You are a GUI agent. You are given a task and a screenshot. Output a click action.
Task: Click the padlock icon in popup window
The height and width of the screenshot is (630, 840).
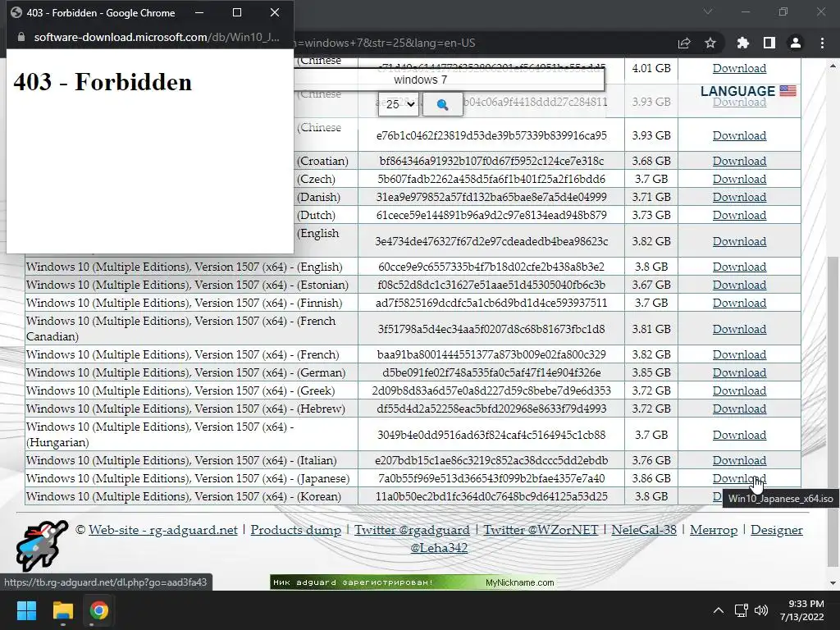click(21, 37)
